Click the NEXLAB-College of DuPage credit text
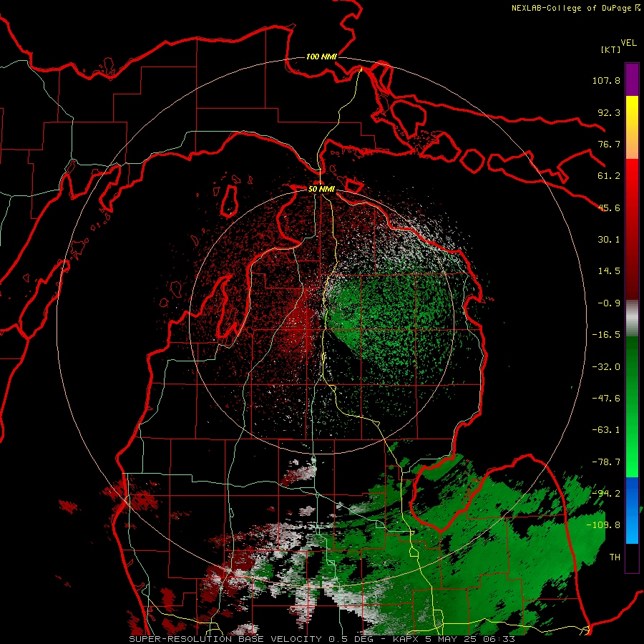 (571, 8)
